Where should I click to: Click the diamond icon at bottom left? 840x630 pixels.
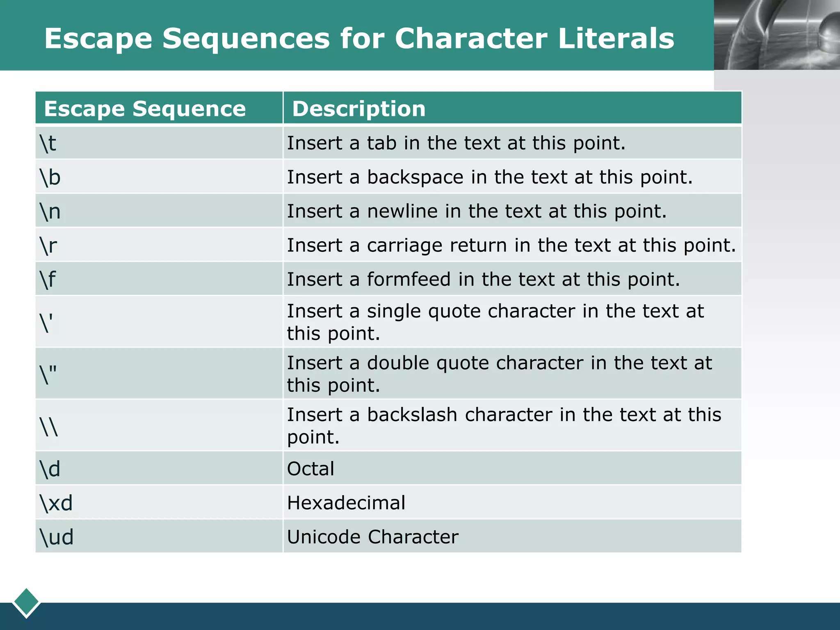click(x=26, y=602)
